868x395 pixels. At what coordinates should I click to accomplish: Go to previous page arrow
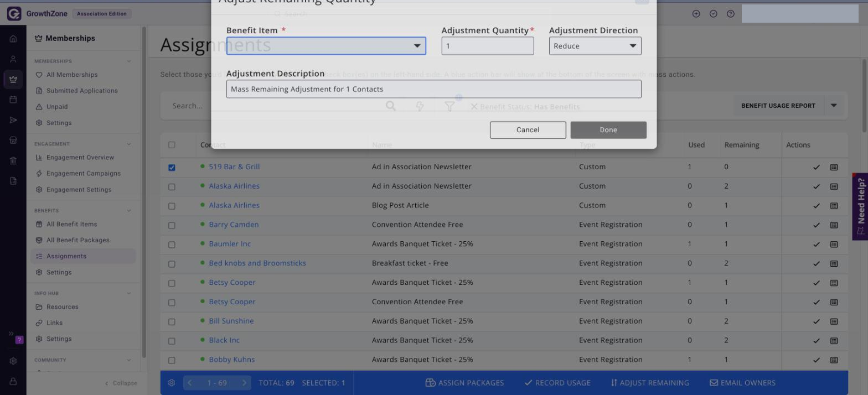[x=190, y=383]
